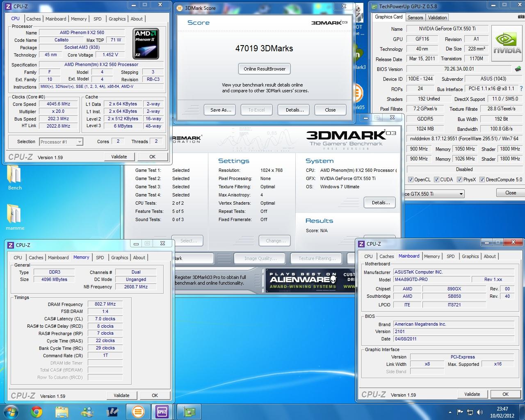
Task: Click OK in the CPU-Z CPU window
Action: [x=152, y=157]
